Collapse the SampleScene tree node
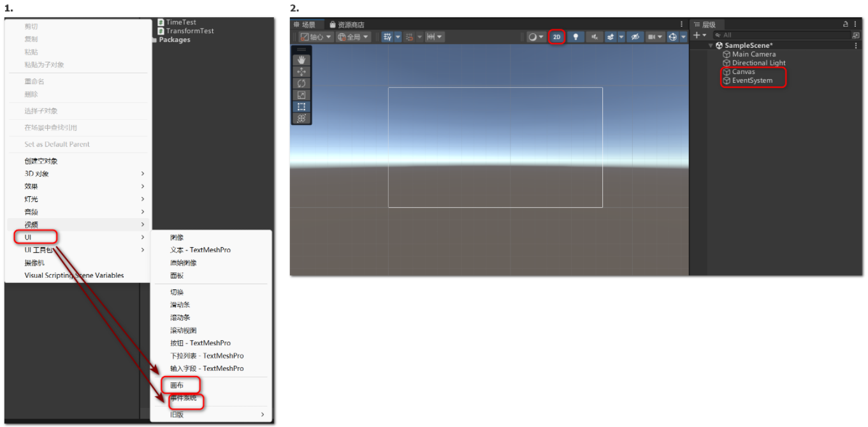Viewport: 868px width, 427px height. click(711, 45)
